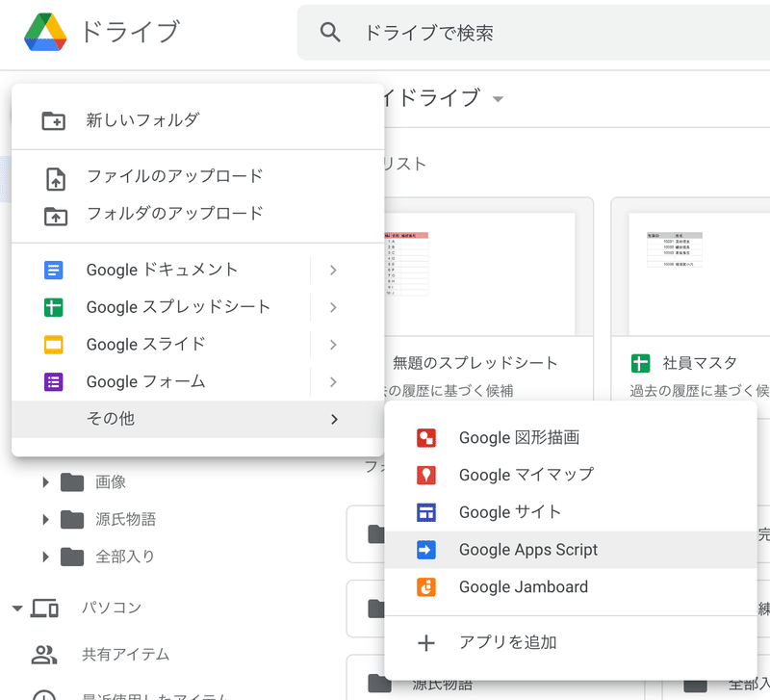
Task: Click the search magnifier icon
Action: tap(330, 33)
